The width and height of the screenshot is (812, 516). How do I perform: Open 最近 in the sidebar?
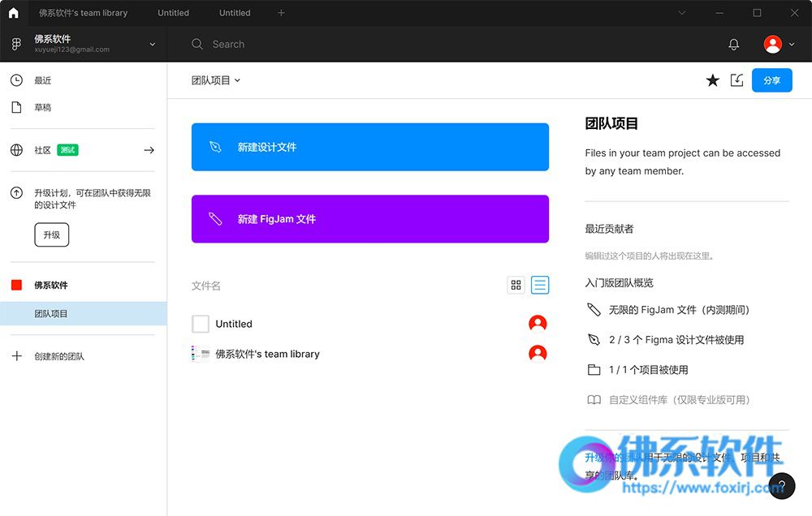pyautogui.click(x=42, y=80)
